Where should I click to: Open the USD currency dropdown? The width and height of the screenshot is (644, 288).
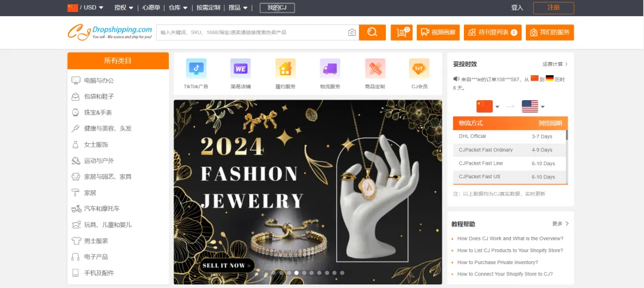[94, 7]
